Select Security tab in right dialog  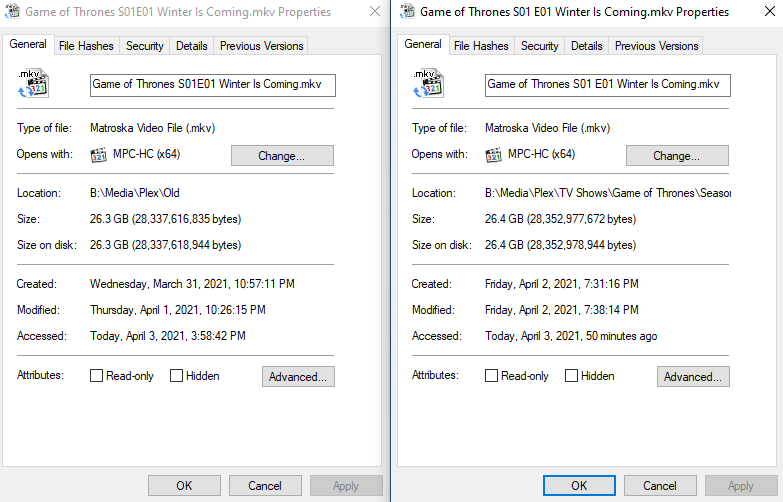(x=540, y=46)
